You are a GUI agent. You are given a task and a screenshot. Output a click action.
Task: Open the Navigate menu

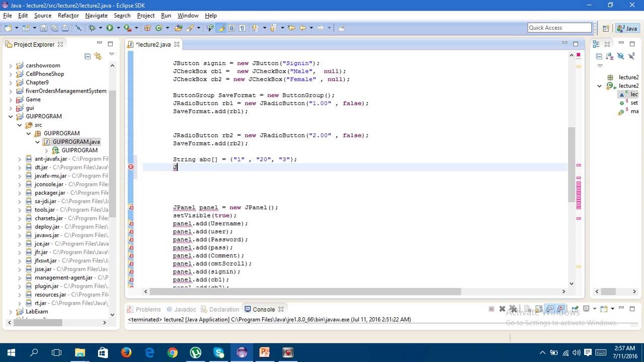96,16
